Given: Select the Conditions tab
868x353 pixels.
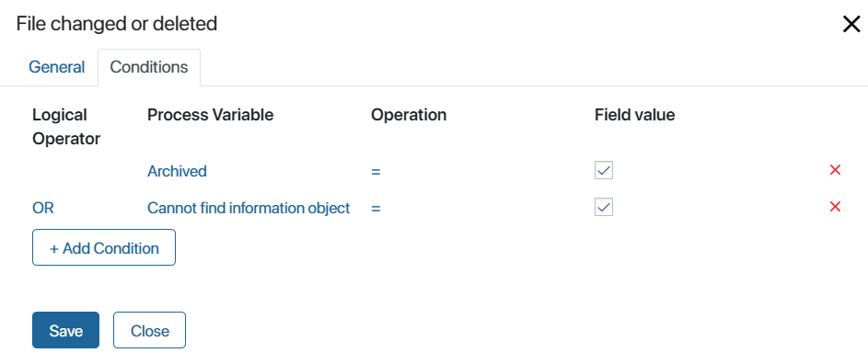Looking at the screenshot, I should click(149, 67).
